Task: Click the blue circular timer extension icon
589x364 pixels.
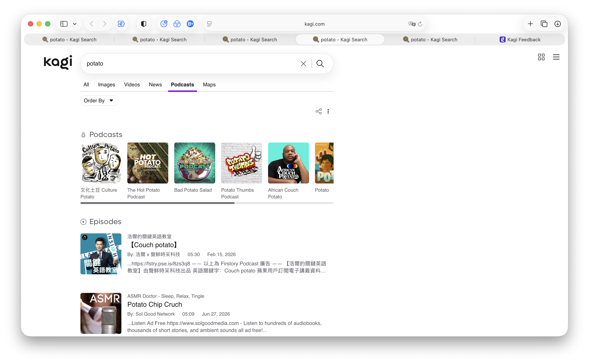Action: click(164, 24)
